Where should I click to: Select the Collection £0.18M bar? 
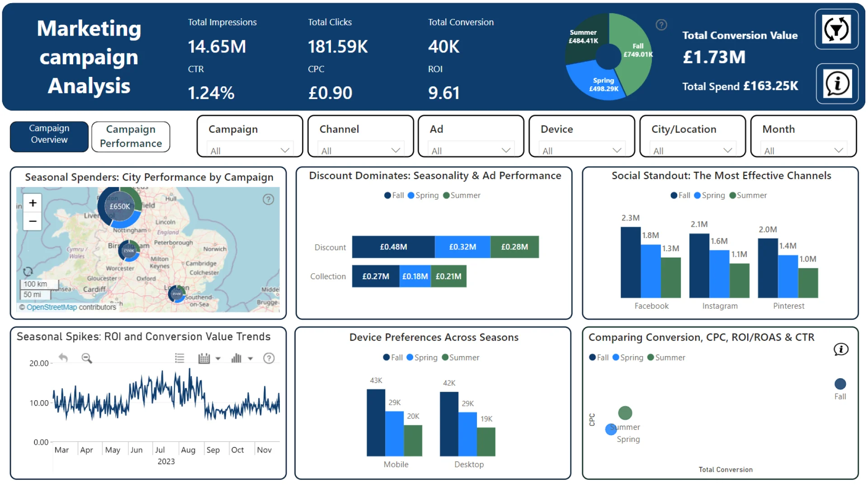415,276
